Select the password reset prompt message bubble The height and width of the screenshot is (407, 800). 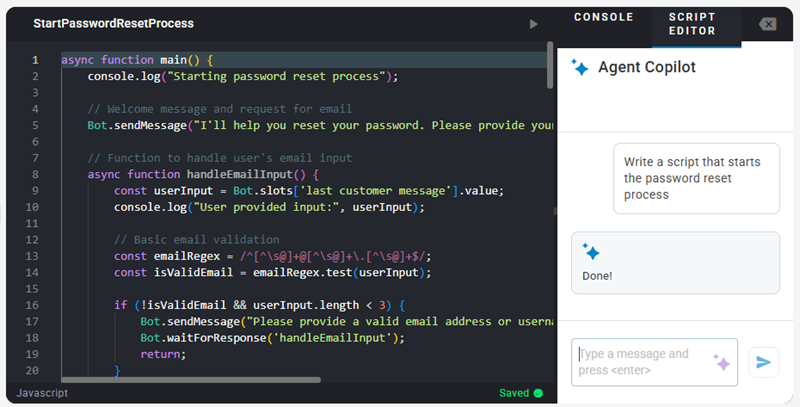tap(695, 178)
